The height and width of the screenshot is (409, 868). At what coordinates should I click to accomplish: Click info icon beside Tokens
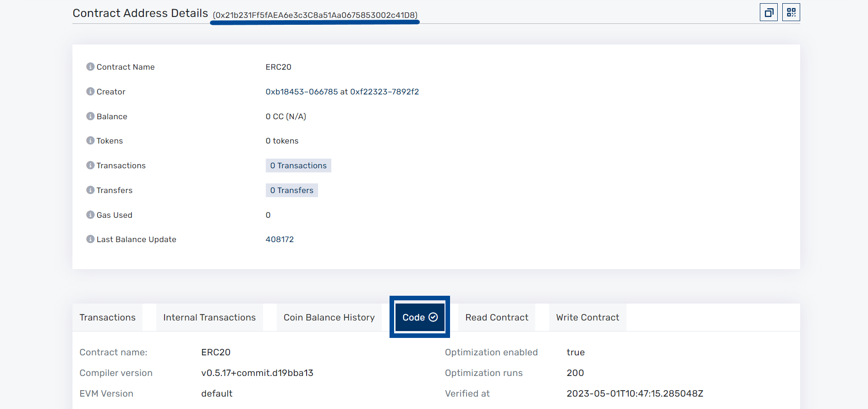pyautogui.click(x=90, y=141)
